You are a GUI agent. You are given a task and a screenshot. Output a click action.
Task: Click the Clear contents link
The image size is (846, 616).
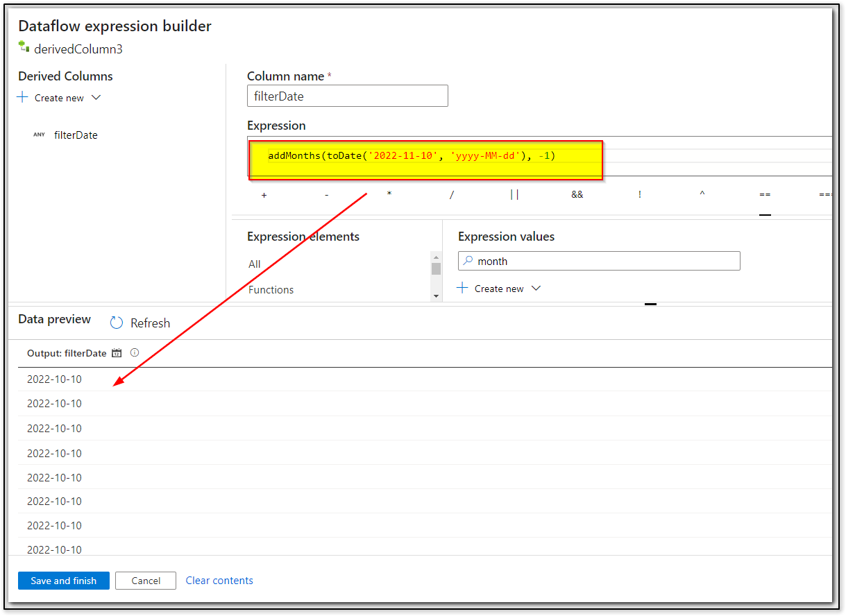tap(219, 581)
